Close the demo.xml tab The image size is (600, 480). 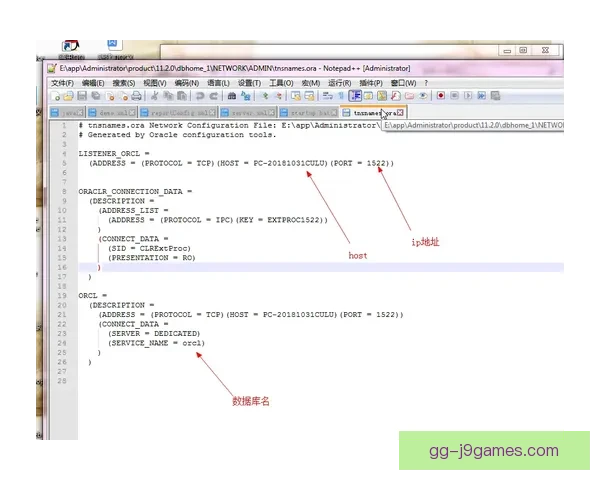(x=132, y=113)
